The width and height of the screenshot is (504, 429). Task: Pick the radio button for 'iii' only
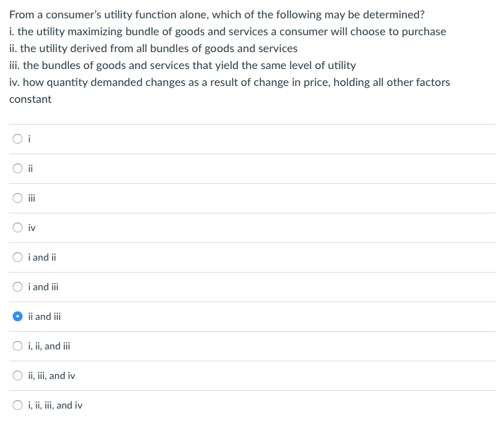(17, 198)
